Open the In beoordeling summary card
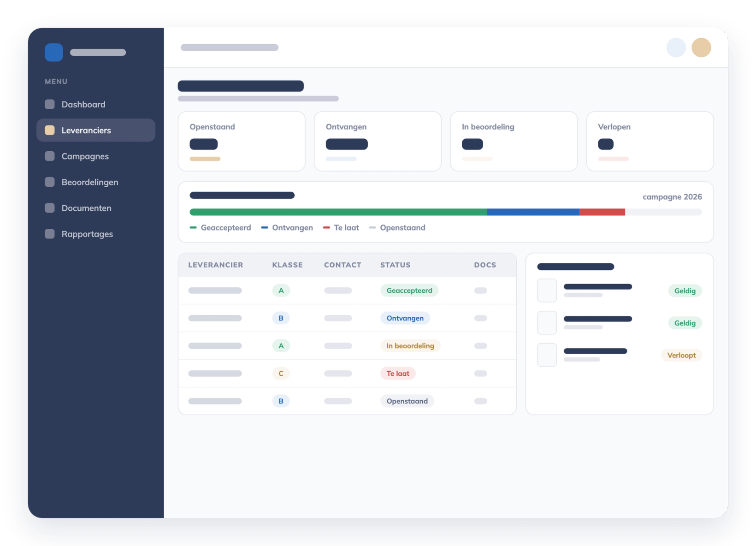This screenshot has width=756, height=546. click(x=514, y=141)
